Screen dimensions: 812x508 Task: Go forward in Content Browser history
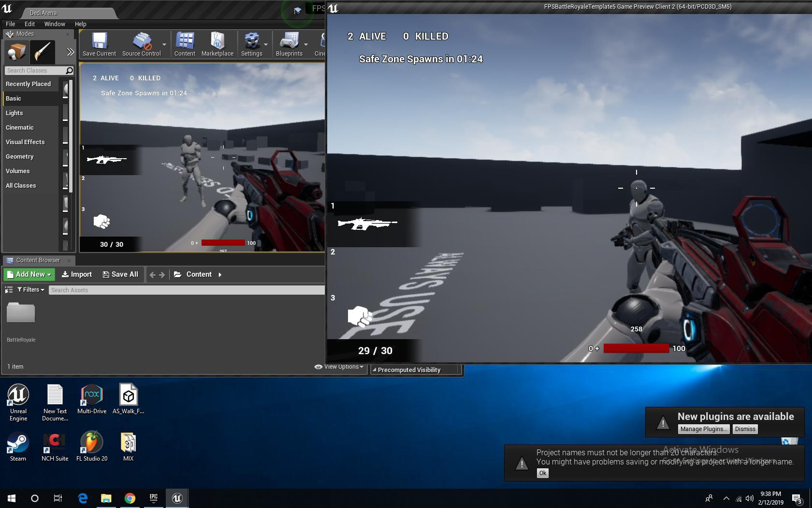162,275
